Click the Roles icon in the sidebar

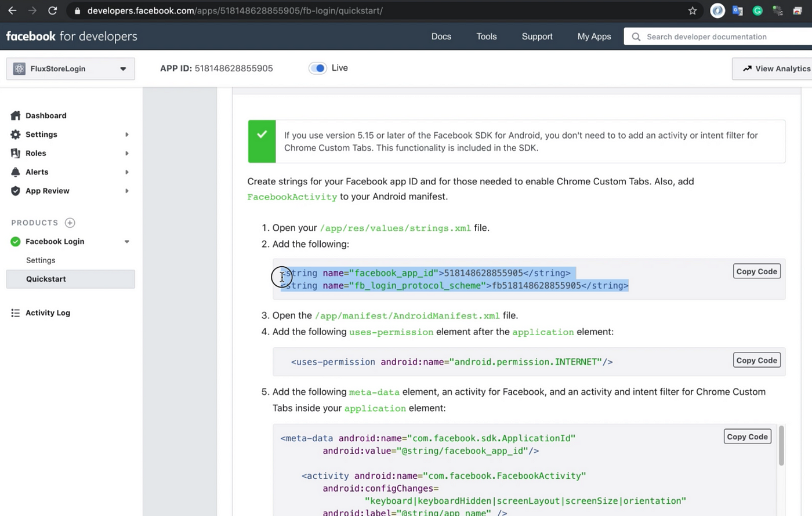(16, 153)
